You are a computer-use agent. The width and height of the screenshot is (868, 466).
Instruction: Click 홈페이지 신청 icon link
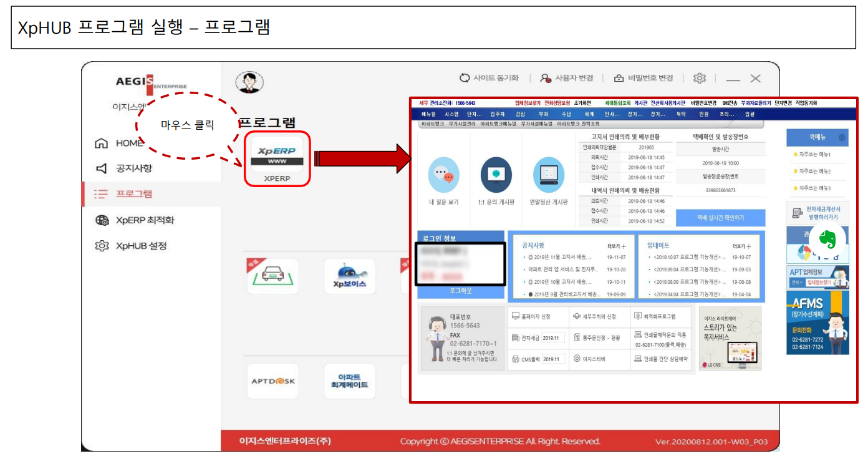click(531, 316)
